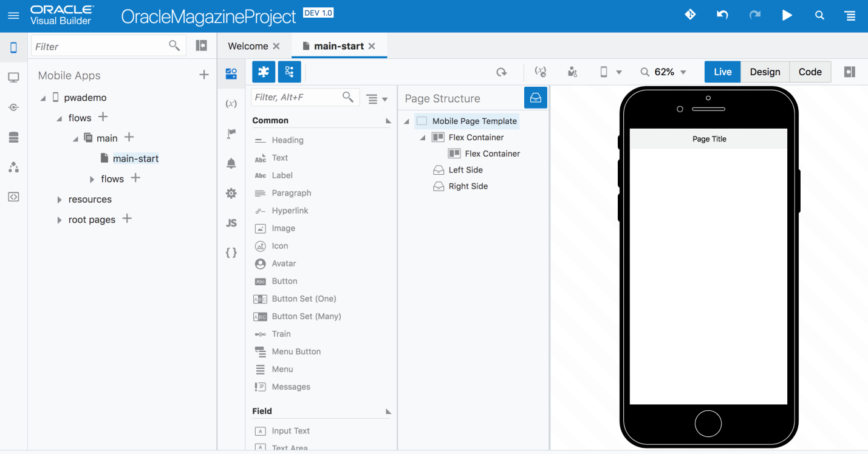Toggle the right properties panel
This screenshot has height=454, width=868.
click(850, 72)
